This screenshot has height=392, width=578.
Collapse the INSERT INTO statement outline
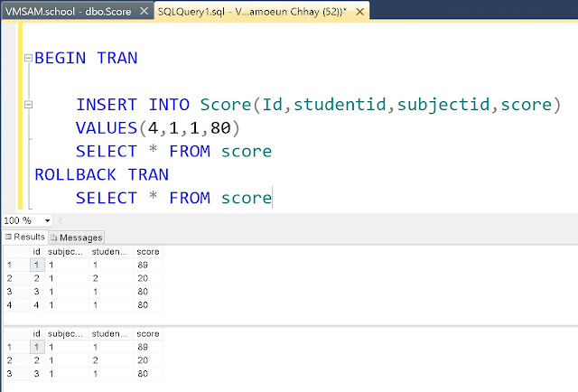point(28,105)
